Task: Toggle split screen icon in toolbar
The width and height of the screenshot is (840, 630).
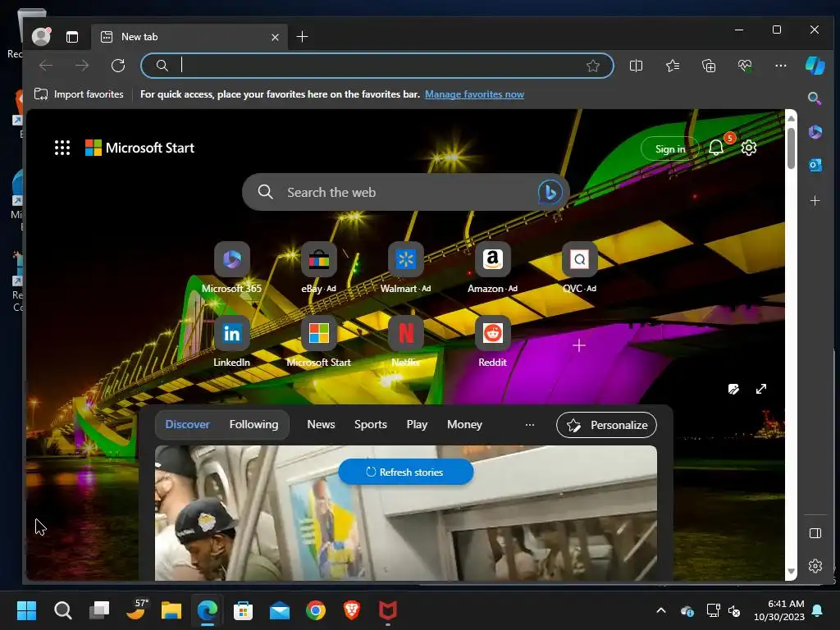Action: click(636, 66)
